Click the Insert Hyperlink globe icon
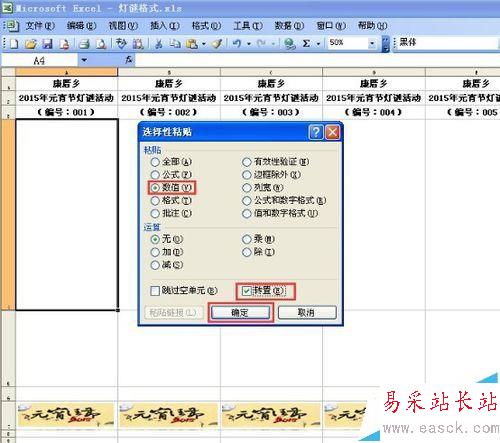Viewport: 500px width, 443px height. click(x=290, y=44)
